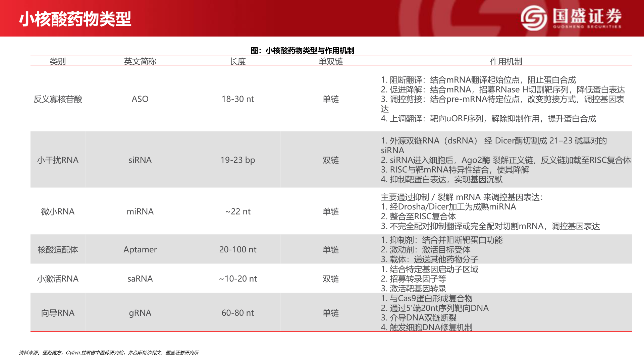Click the 英文简称 column header
This screenshot has height=362, width=644.
(140, 61)
